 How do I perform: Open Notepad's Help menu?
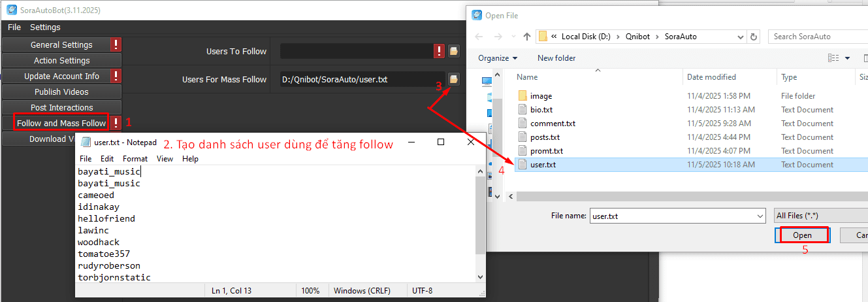[x=190, y=159]
